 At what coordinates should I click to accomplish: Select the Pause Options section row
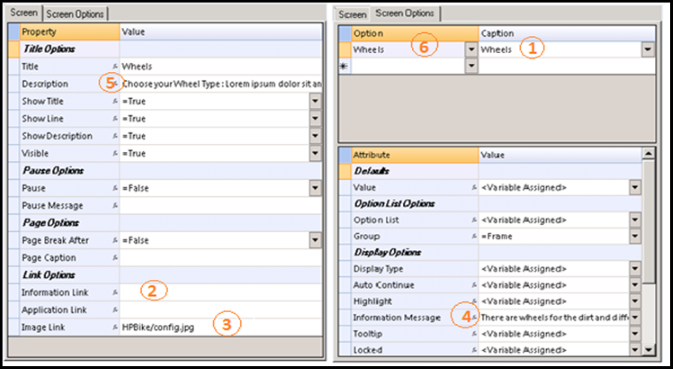pos(165,171)
